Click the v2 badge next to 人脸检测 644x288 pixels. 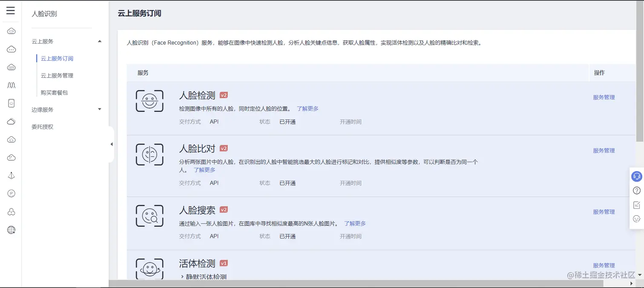click(x=224, y=95)
